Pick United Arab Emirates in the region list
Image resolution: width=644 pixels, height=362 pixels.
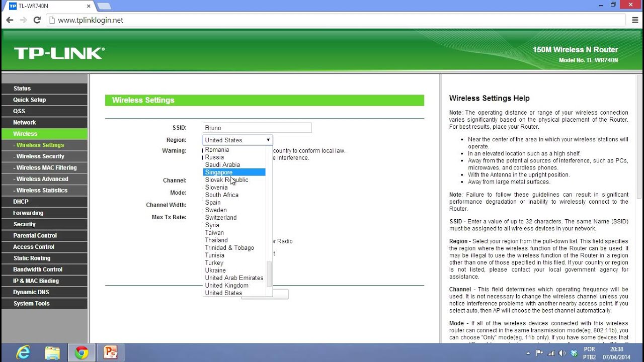point(234,278)
